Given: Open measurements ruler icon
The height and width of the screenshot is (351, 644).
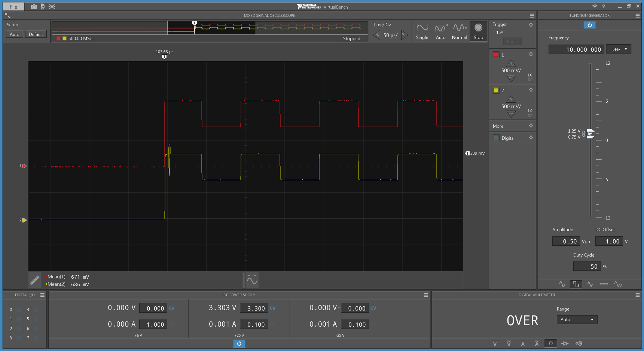Looking at the screenshot, I should 35,280.
